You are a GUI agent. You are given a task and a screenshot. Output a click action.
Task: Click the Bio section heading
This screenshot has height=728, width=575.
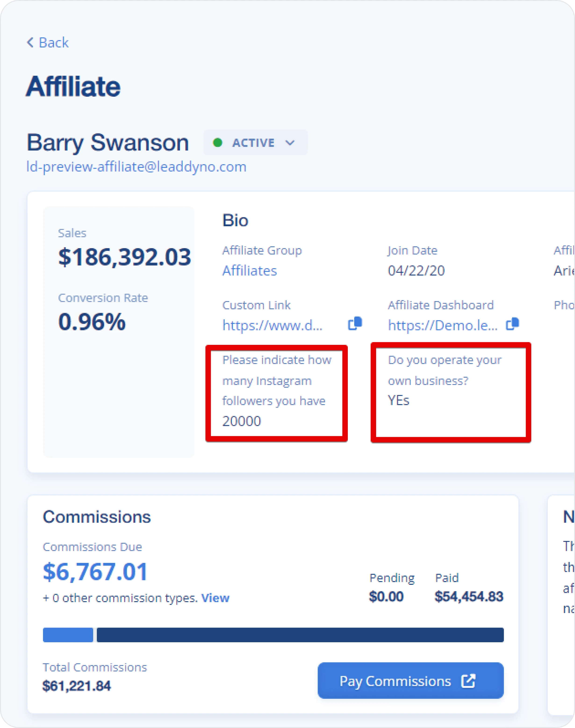235,221
